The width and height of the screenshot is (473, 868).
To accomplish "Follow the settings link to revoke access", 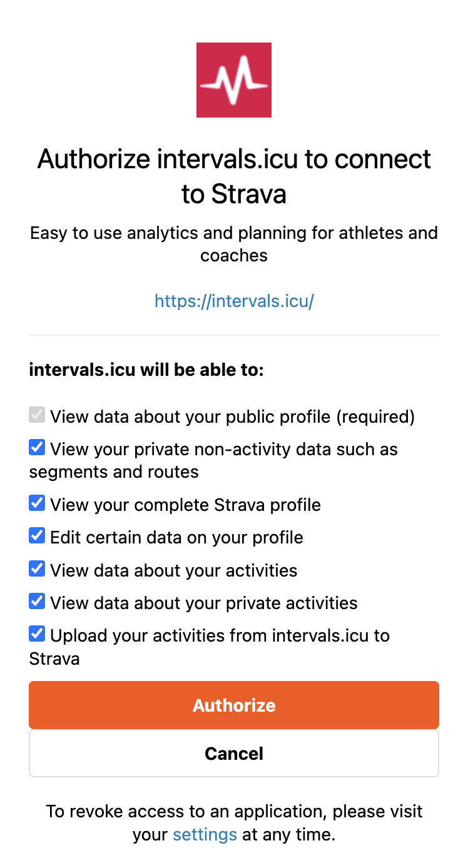I will [205, 834].
